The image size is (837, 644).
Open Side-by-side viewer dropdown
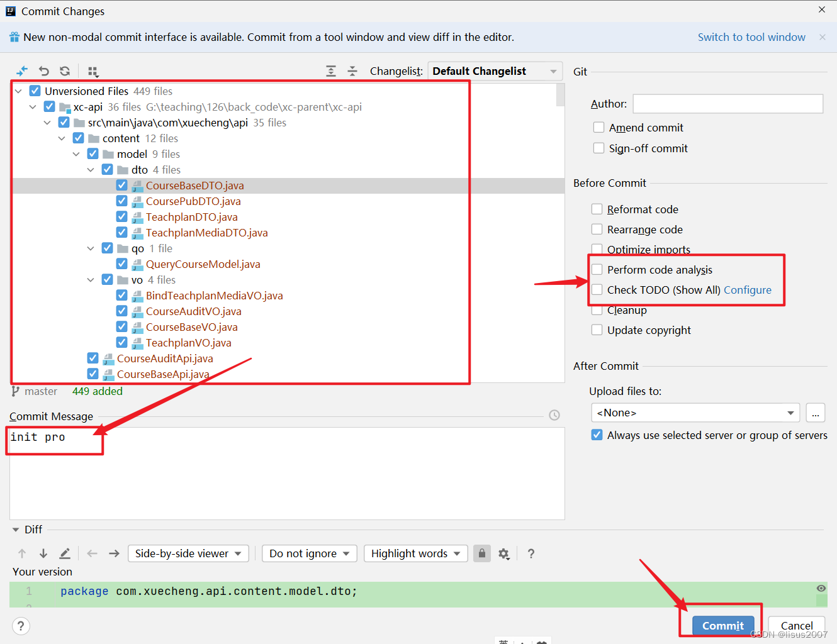pos(188,553)
